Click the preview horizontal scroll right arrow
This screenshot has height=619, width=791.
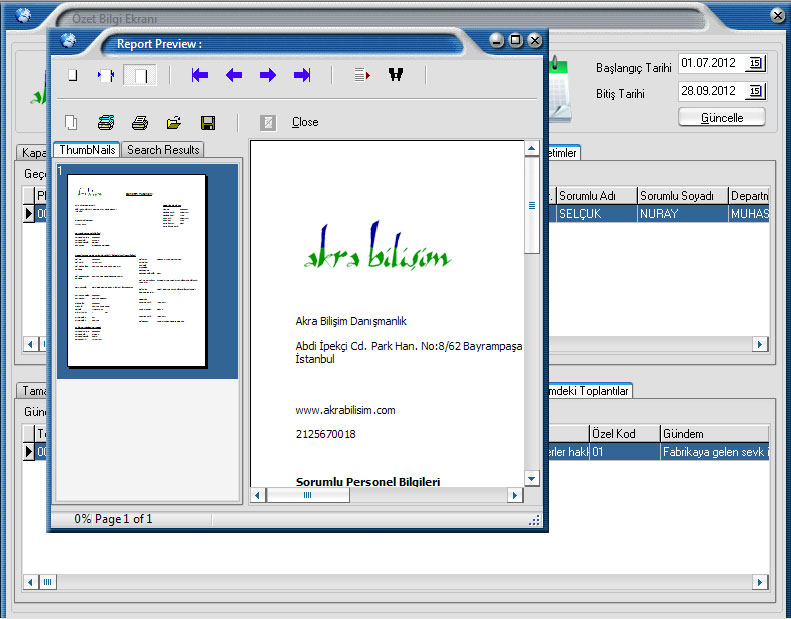515,495
